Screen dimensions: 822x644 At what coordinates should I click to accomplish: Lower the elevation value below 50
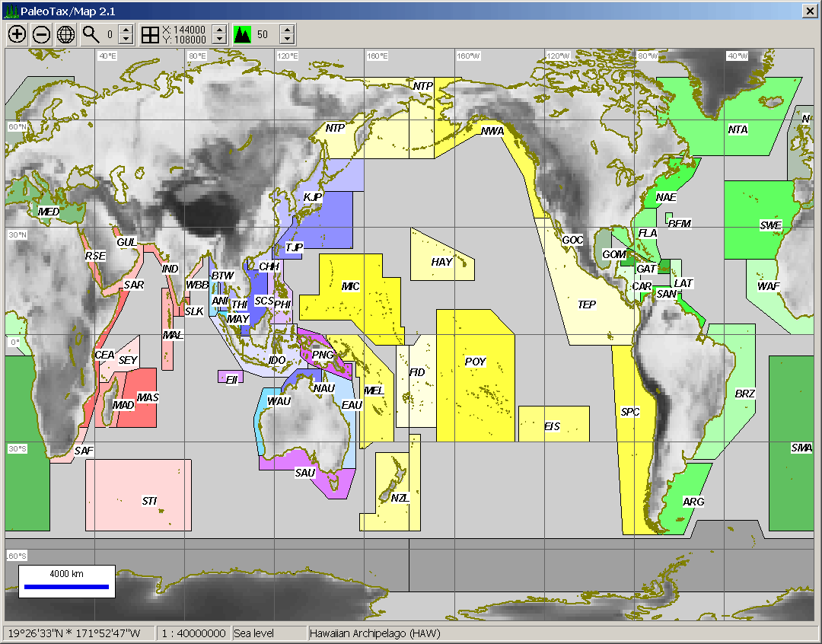286,39
